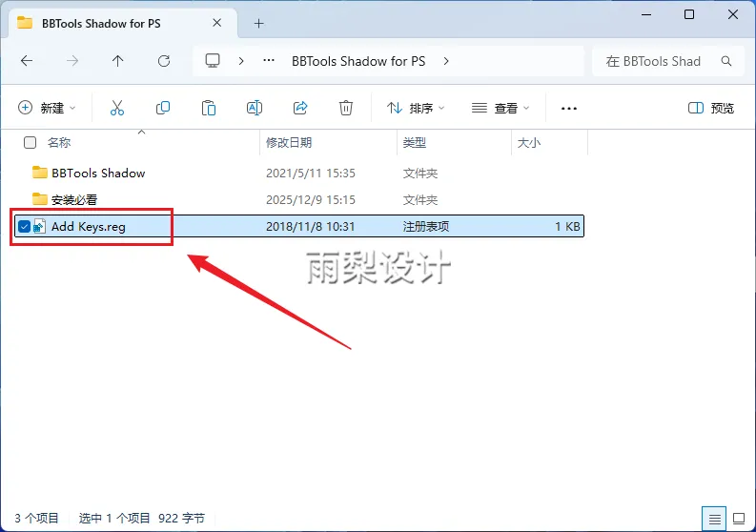Image resolution: width=756 pixels, height=532 pixels.
Task: Go up one folder level
Action: point(117,61)
